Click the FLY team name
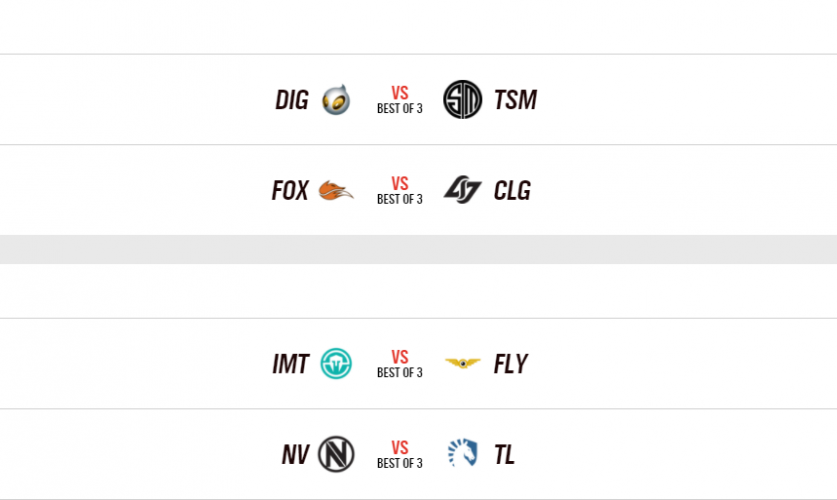This screenshot has width=837, height=500. (x=510, y=364)
